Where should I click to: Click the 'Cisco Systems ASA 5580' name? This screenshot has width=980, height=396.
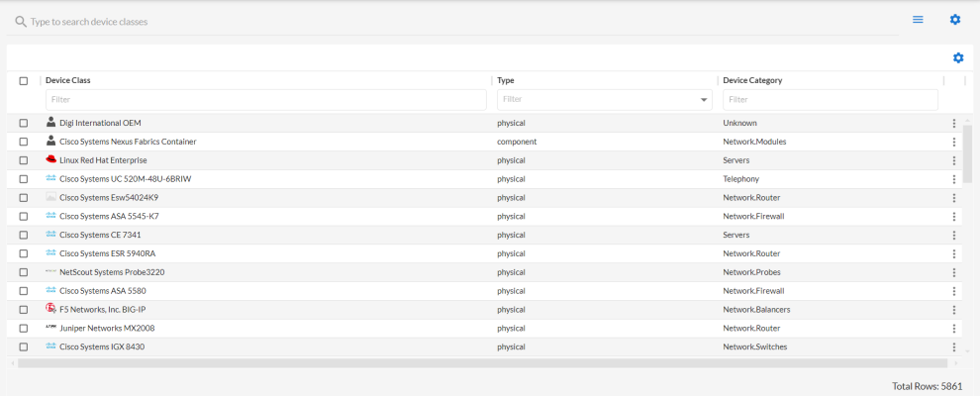[x=103, y=291]
